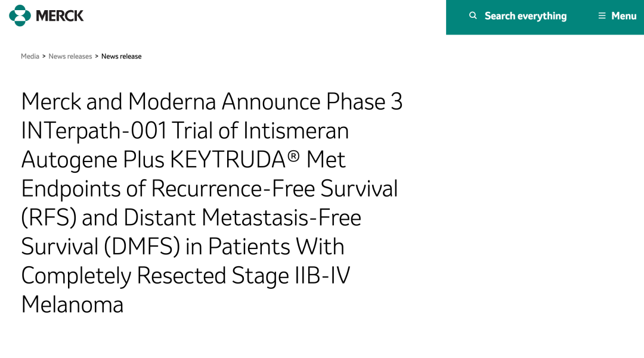Click Stage IIB-IV text in the headline
Viewport: 644px width, 358px height.
pos(291,276)
